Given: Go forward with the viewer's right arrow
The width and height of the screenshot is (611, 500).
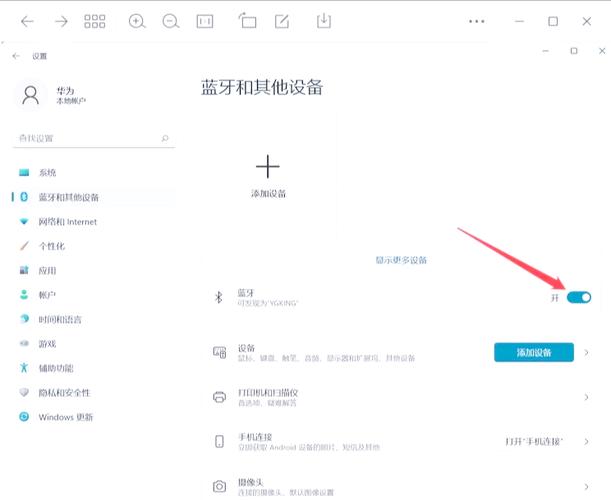Looking at the screenshot, I should tap(61, 21).
